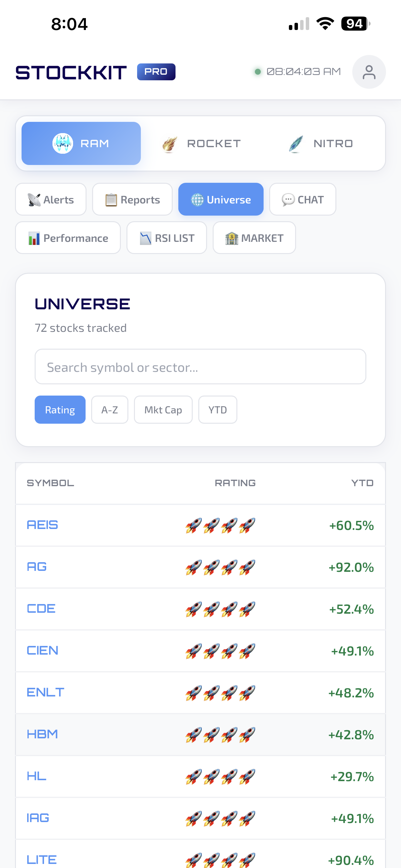Enable A-Z sorting
Screen dimensions: 401x868
coord(110,409)
